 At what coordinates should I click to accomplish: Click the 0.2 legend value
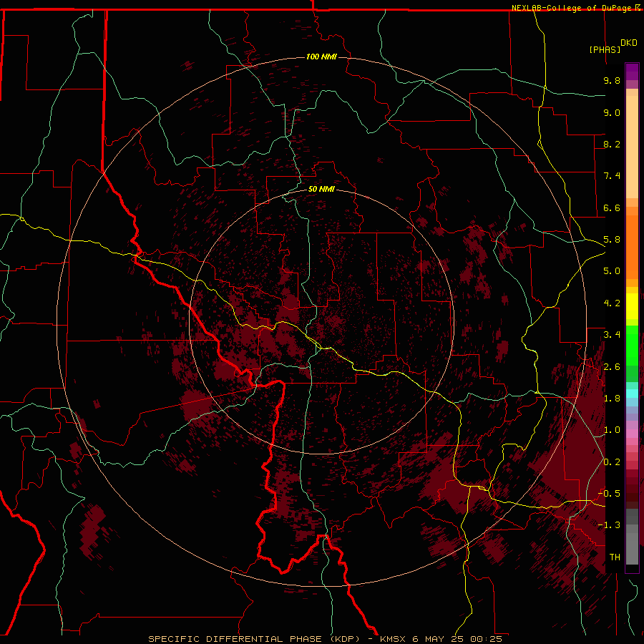(612, 462)
